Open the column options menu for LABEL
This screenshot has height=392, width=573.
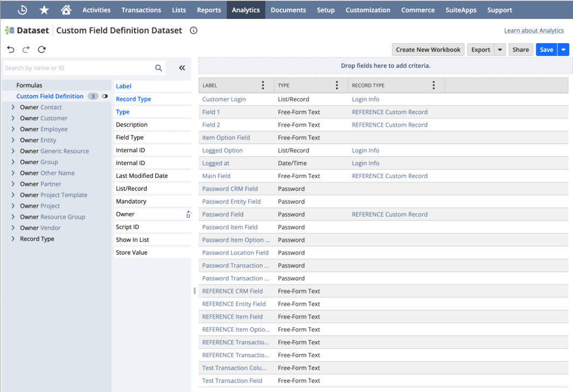tap(263, 85)
